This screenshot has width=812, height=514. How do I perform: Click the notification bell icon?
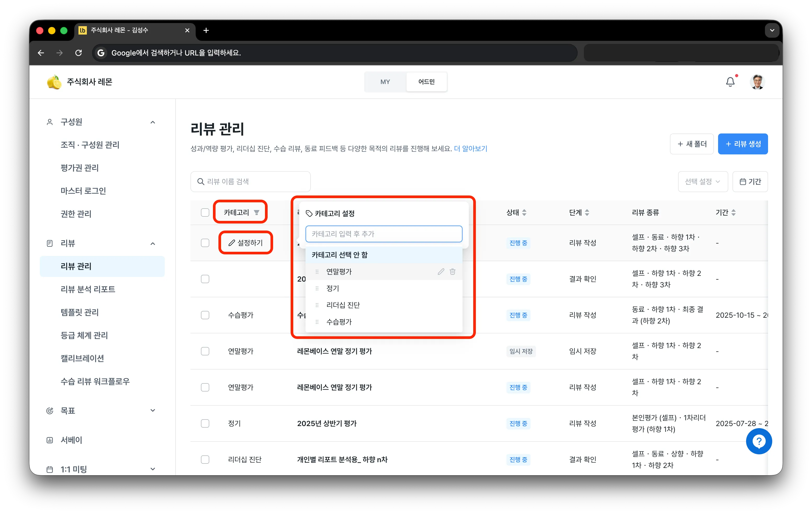tap(730, 82)
